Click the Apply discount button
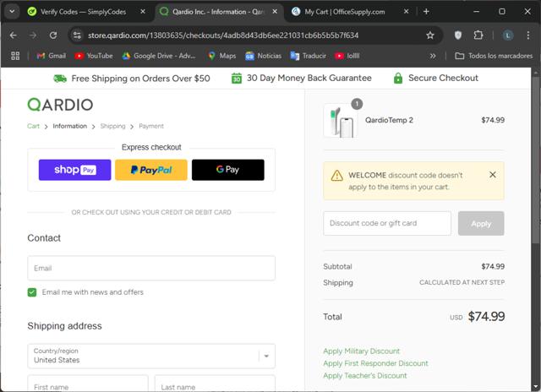Viewport: 541px width, 392px height. tap(481, 223)
